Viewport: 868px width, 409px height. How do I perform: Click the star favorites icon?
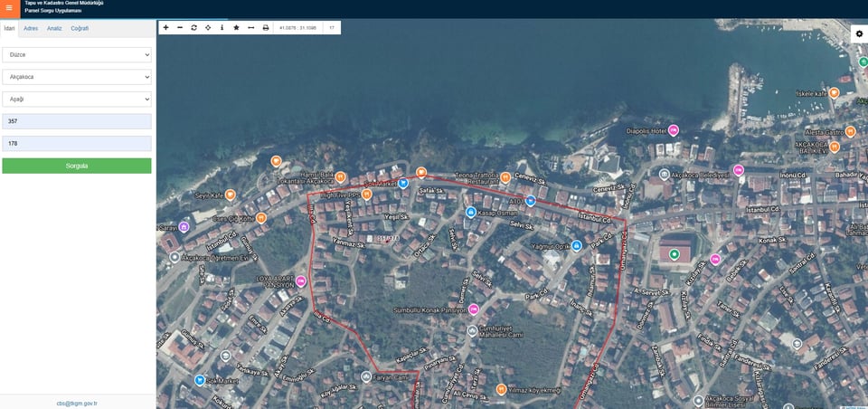pos(236,28)
